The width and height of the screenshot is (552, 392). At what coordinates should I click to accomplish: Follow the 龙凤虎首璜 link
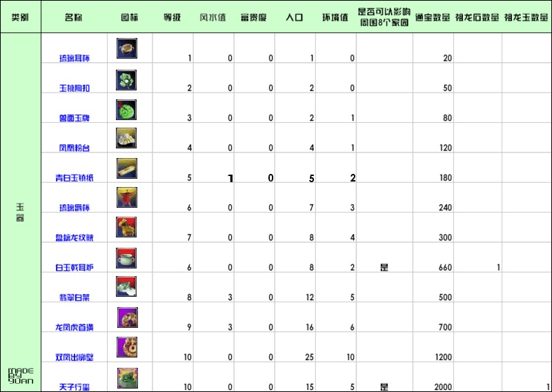(x=75, y=328)
